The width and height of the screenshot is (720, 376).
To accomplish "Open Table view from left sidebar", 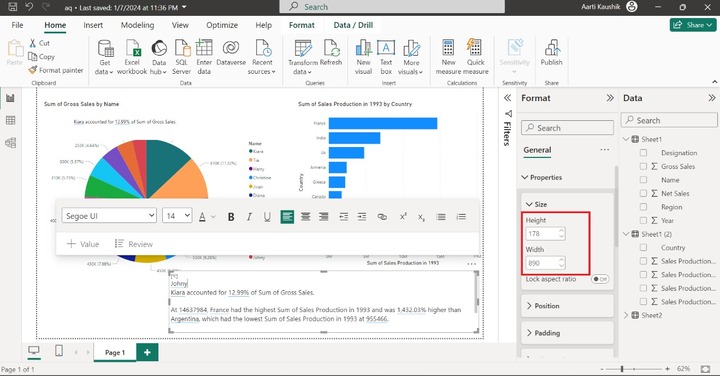I will pos(11,120).
